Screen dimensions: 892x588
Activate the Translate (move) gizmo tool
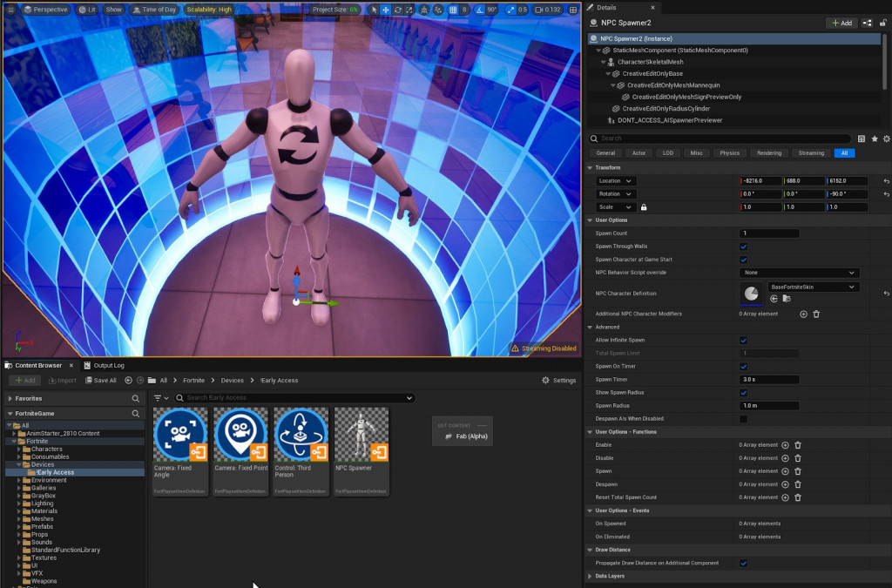click(x=386, y=10)
